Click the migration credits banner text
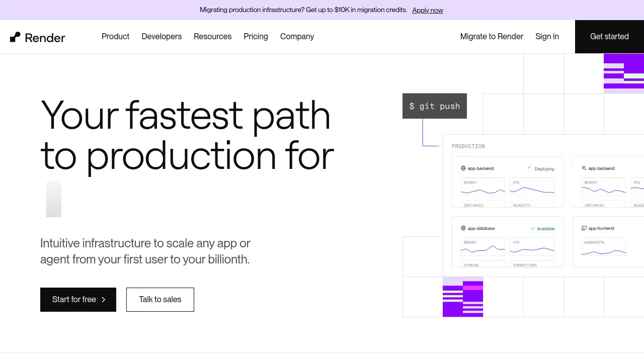This screenshot has width=644, height=362. click(x=303, y=10)
